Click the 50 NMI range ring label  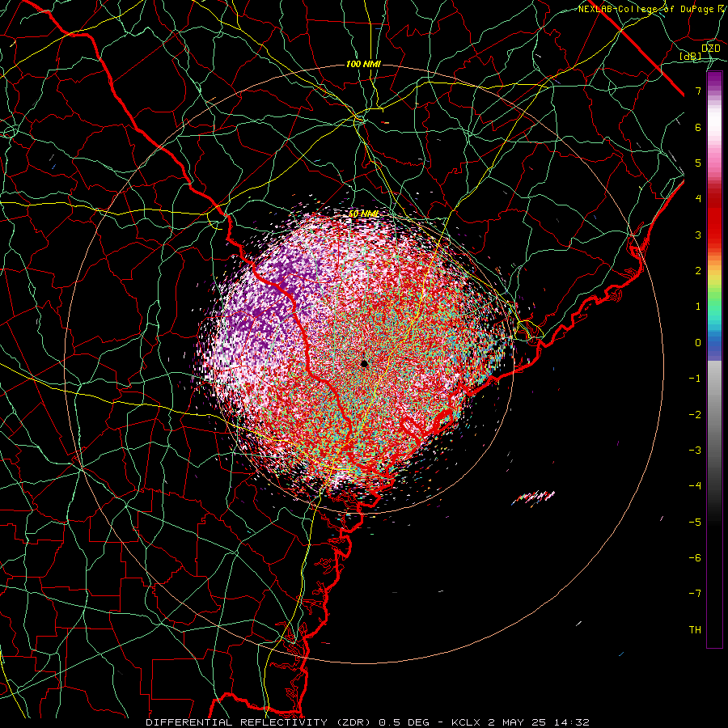point(363,214)
